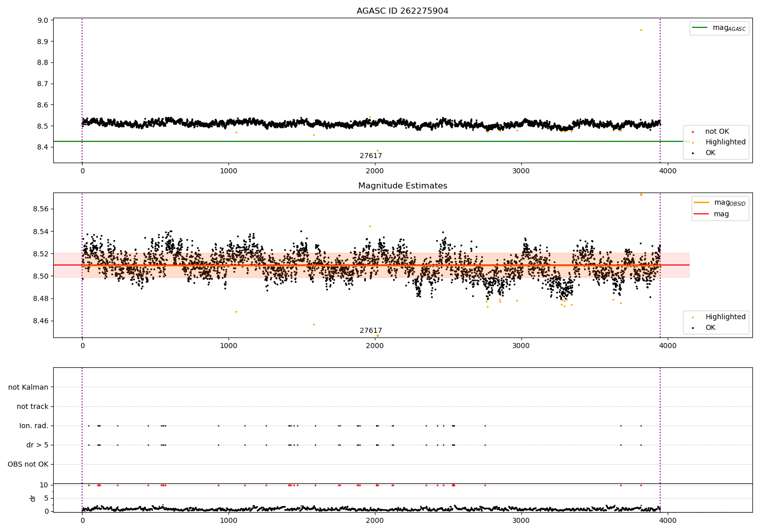Click the 8.9 y-axis tick label
760x532 pixels.
point(43,42)
